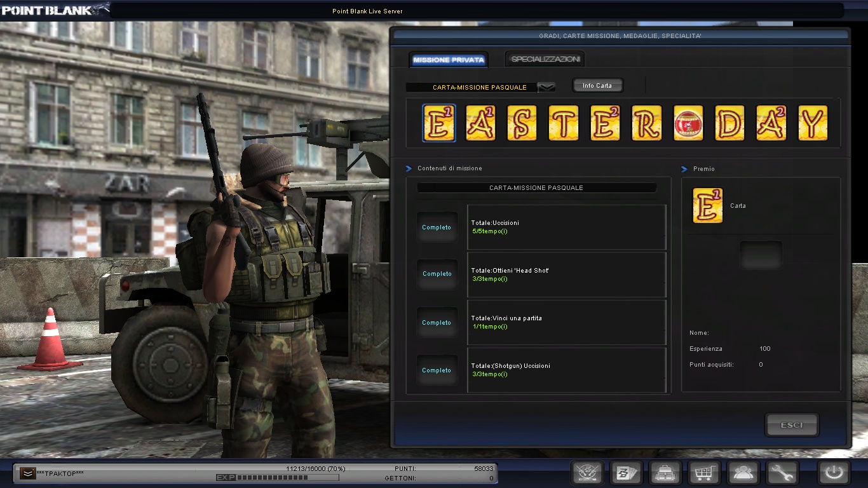Open the mission cards icon in bottom bar
Image resolution: width=868 pixels, height=488 pixels.
click(x=626, y=473)
